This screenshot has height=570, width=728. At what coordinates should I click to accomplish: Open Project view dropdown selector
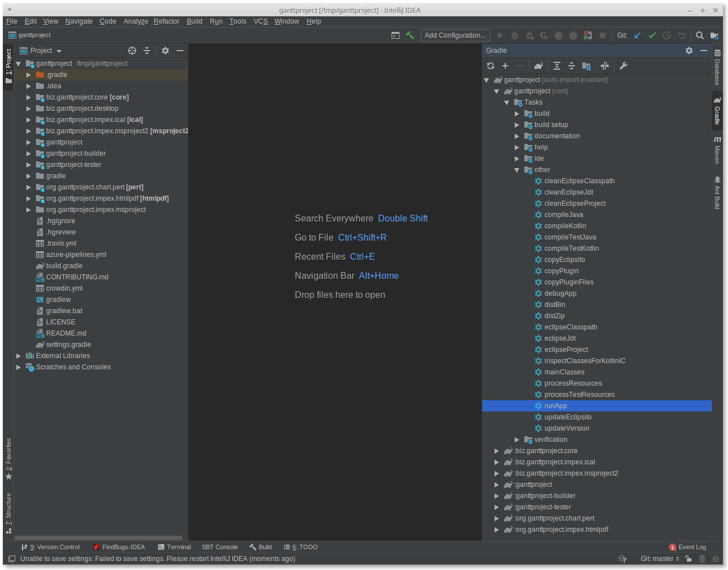pos(41,51)
